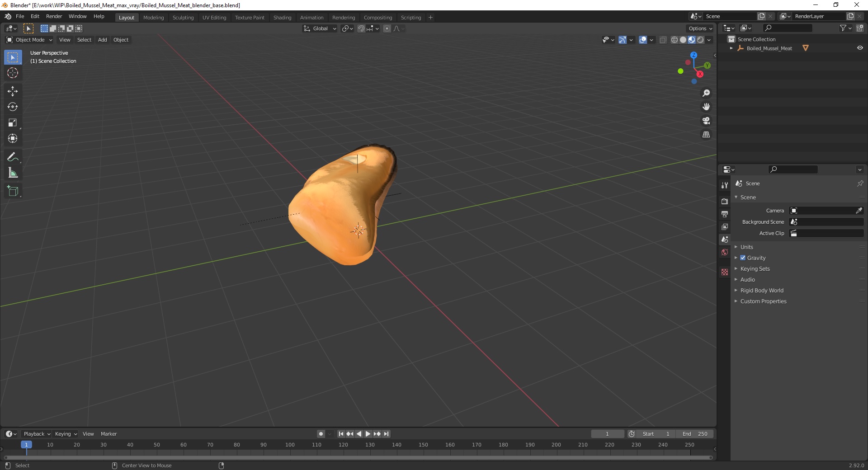Select the Transform tool
The height and width of the screenshot is (470, 868).
13,139
